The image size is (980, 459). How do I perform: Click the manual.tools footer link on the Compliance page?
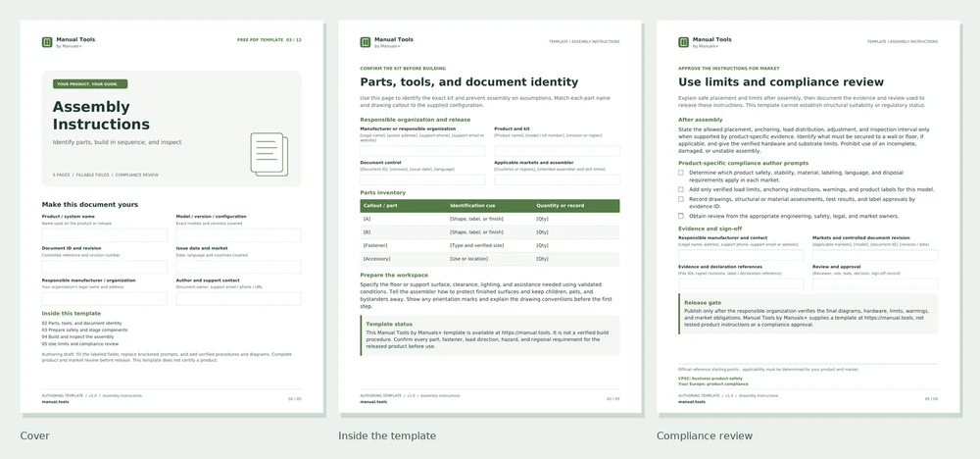tap(691, 402)
